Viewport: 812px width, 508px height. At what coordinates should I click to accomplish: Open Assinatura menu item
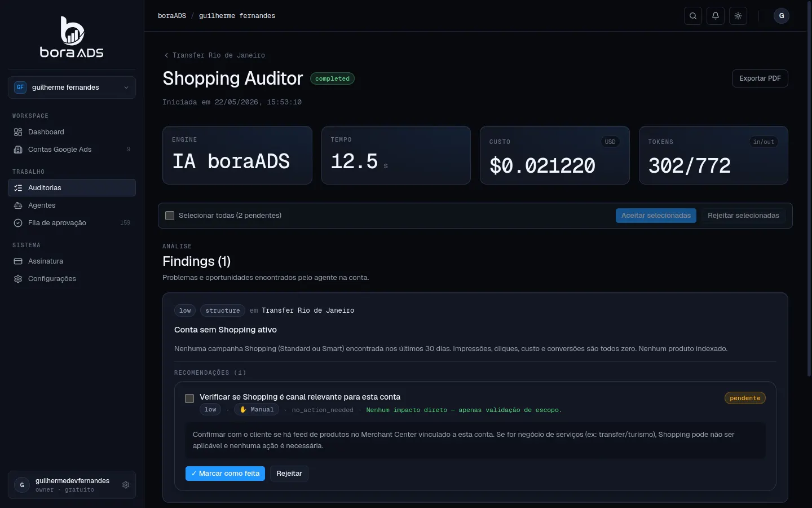point(72,261)
